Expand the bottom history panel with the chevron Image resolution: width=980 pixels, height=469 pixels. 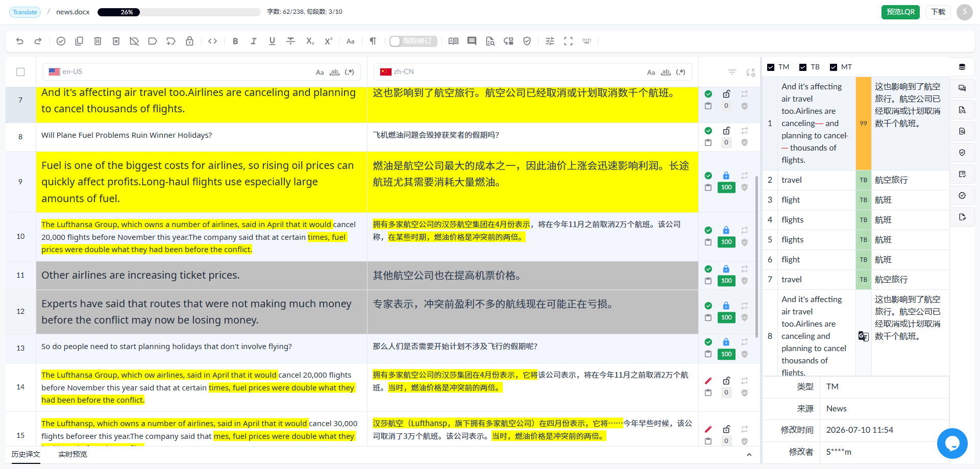tap(749, 455)
